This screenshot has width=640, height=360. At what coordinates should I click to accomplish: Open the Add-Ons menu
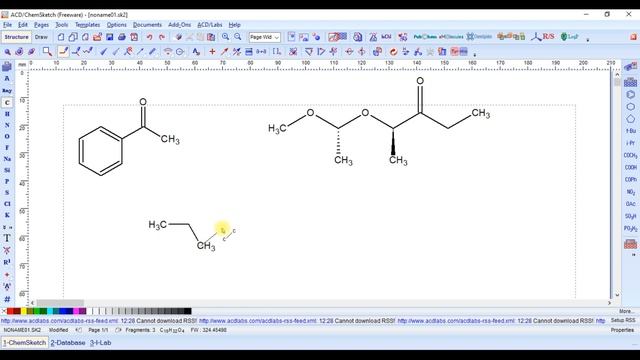coord(179,25)
